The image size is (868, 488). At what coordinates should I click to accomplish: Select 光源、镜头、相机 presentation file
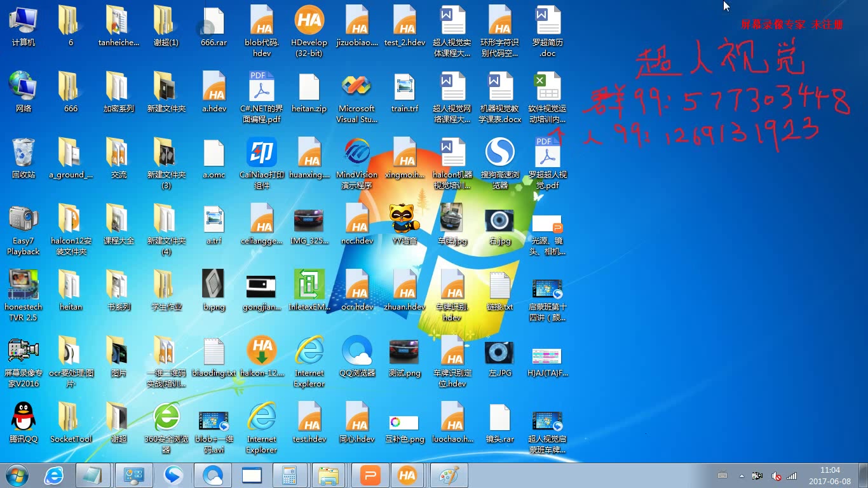click(548, 234)
